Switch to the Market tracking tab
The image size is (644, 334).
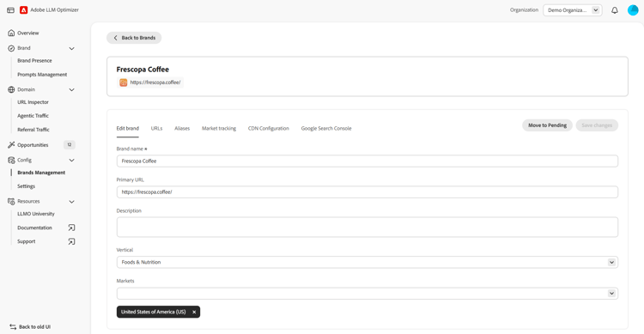tap(219, 128)
